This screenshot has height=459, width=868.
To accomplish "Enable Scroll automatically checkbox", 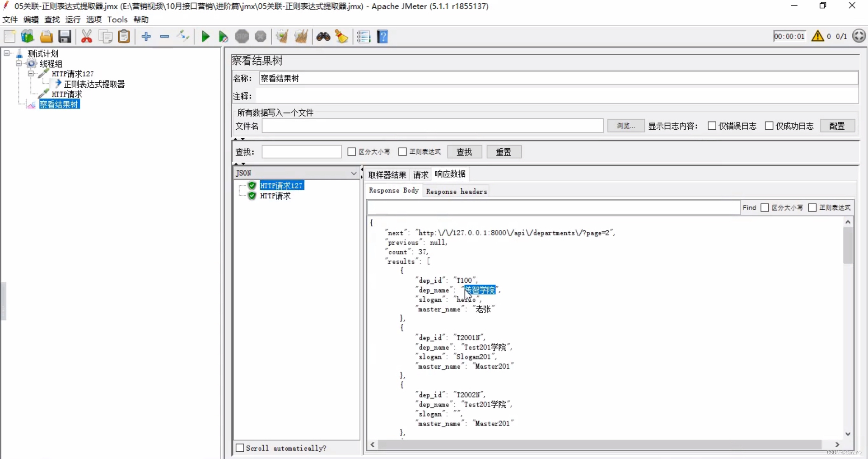I will point(240,448).
